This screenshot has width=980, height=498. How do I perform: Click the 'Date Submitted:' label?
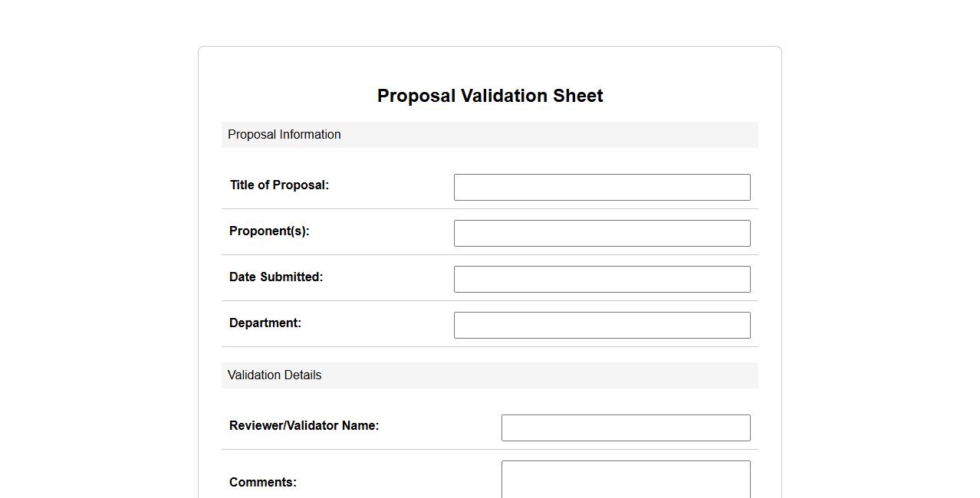(x=276, y=277)
